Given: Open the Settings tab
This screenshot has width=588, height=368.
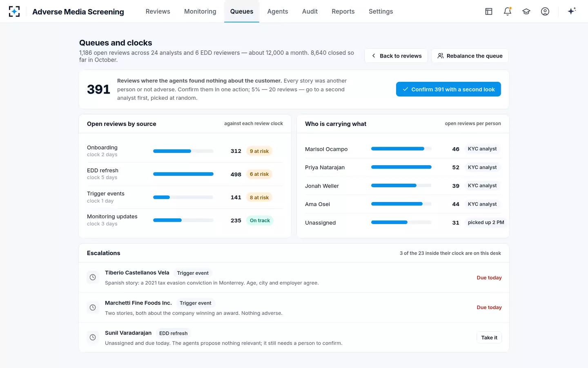Looking at the screenshot, I should click(x=381, y=11).
